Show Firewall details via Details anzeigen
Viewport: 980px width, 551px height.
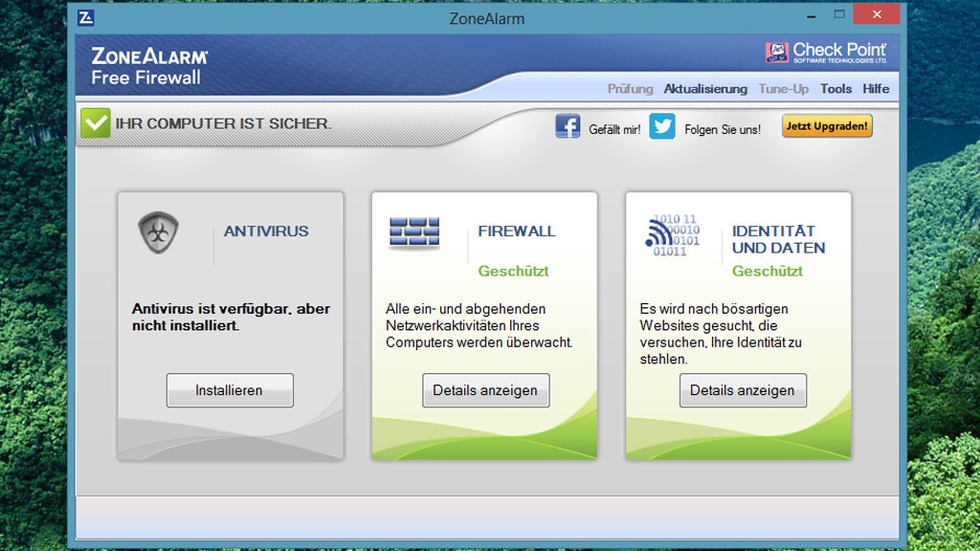485,390
